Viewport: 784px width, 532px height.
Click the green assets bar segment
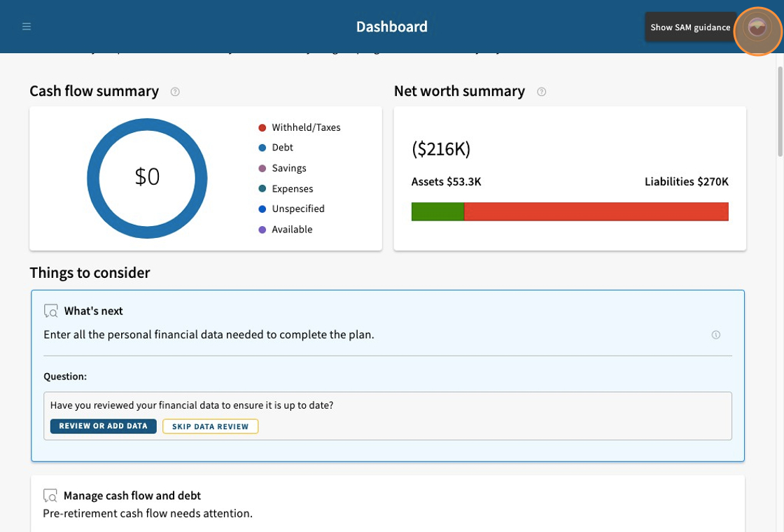(x=437, y=211)
